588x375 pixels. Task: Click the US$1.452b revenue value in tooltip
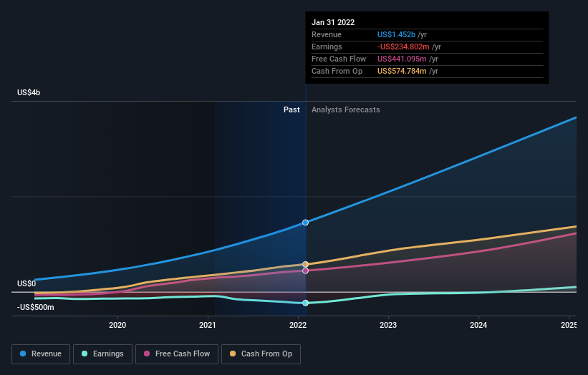pyautogui.click(x=396, y=34)
